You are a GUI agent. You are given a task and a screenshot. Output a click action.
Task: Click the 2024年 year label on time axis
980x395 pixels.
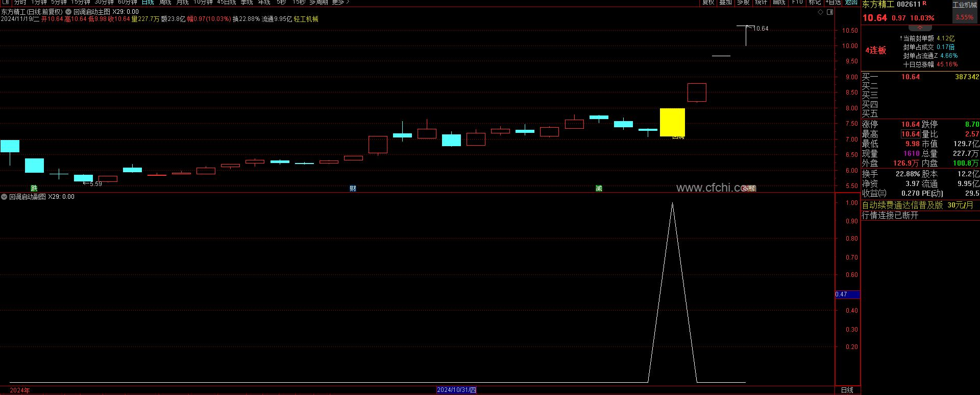pyautogui.click(x=20, y=390)
